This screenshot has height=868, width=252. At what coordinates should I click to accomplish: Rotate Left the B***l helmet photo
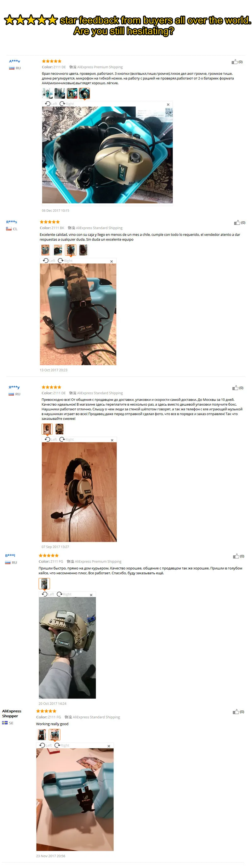coord(48,594)
